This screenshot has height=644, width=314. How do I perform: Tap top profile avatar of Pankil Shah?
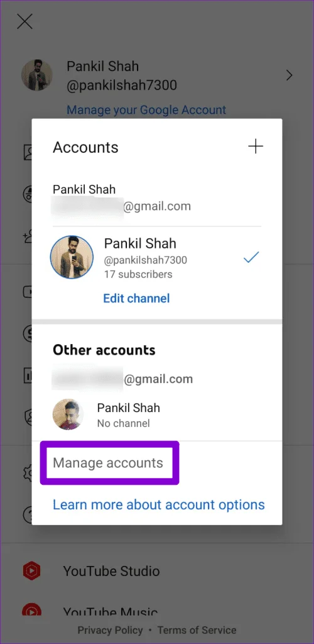coord(37,75)
